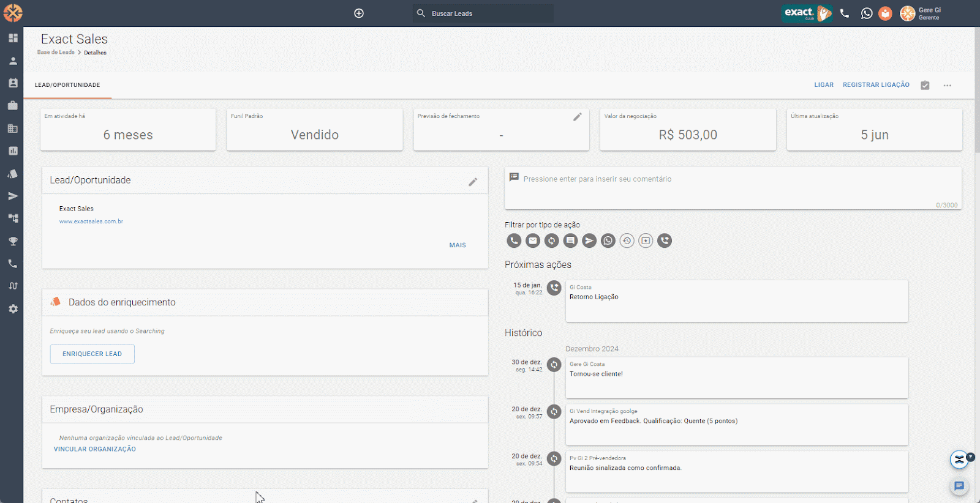This screenshot has width=980, height=503.
Task: Click the comment input field
Action: click(x=733, y=188)
